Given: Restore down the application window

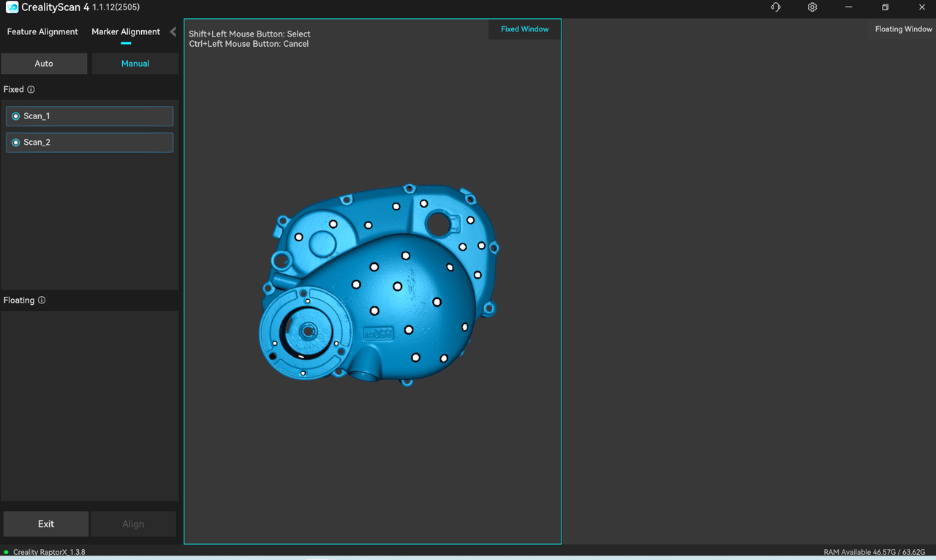Looking at the screenshot, I should [x=885, y=7].
